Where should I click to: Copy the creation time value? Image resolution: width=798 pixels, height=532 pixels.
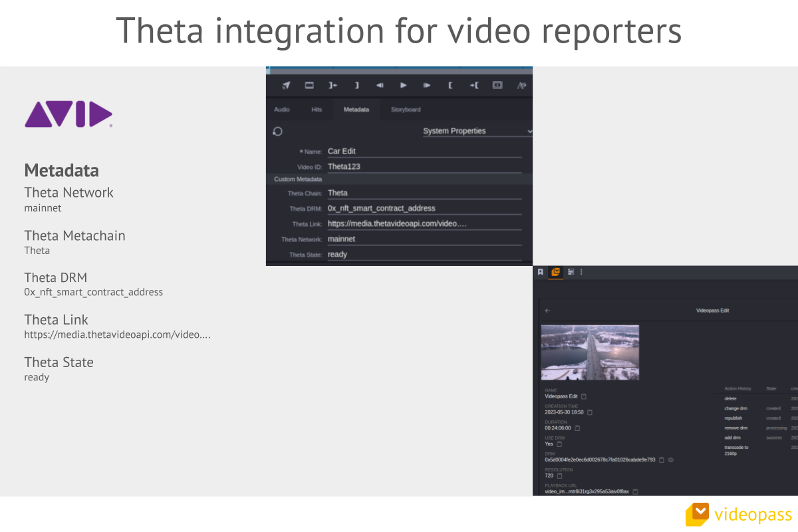pos(590,412)
